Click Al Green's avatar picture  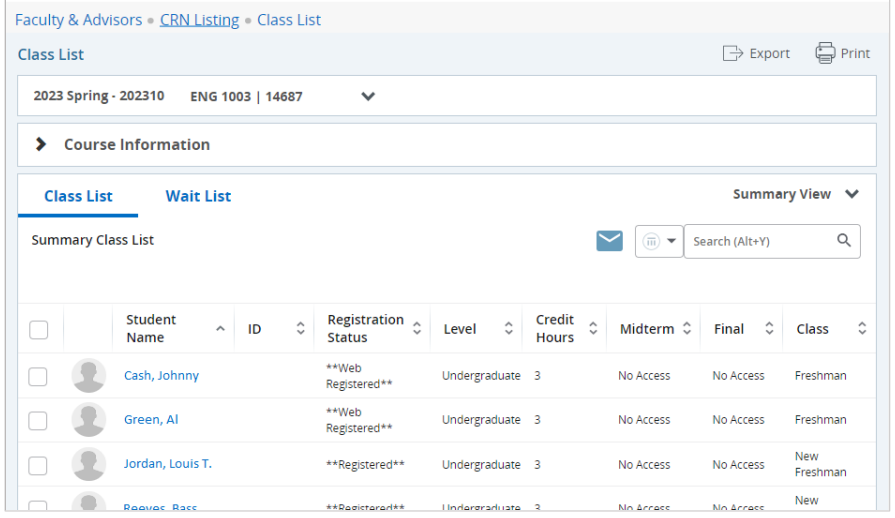click(x=88, y=419)
